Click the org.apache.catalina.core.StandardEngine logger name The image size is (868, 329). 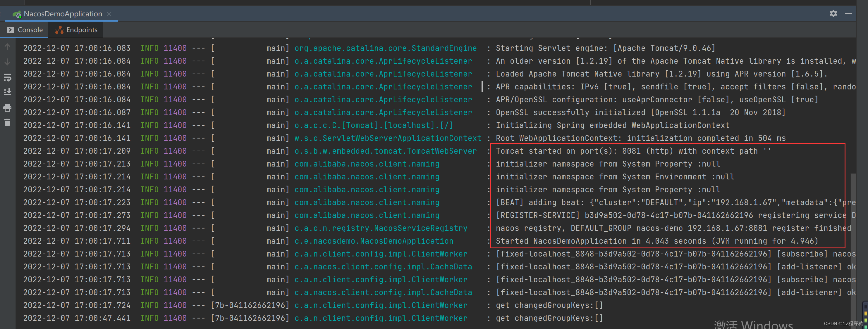[x=386, y=48]
